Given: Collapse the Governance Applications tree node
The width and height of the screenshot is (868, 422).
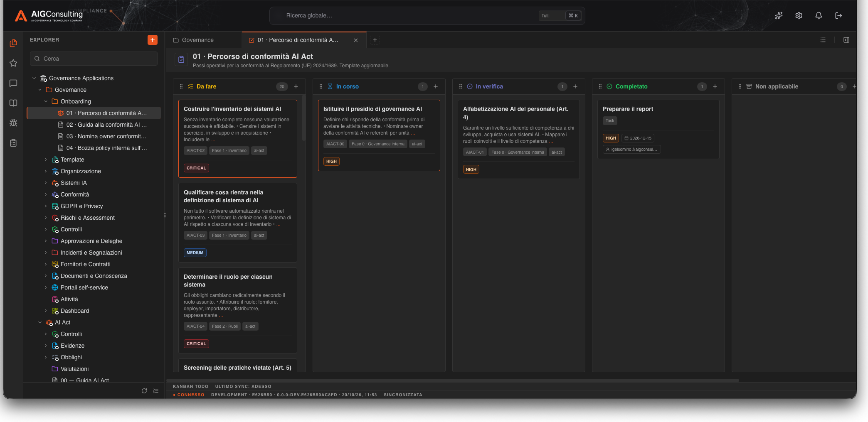Looking at the screenshot, I should tap(34, 78).
